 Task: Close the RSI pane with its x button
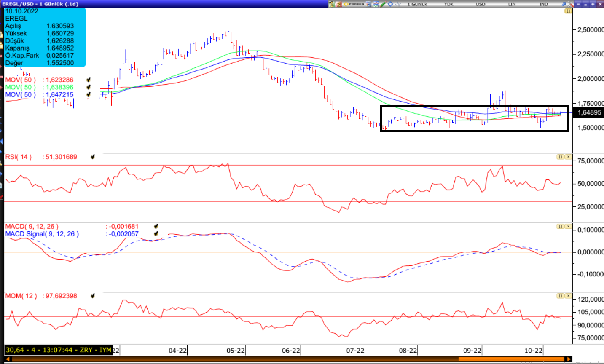568,157
